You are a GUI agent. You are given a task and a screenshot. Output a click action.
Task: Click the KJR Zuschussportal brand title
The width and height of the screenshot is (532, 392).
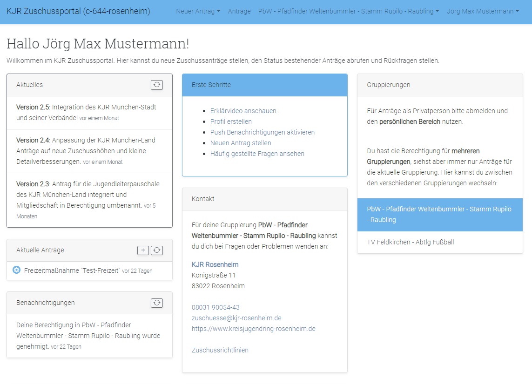78,11
